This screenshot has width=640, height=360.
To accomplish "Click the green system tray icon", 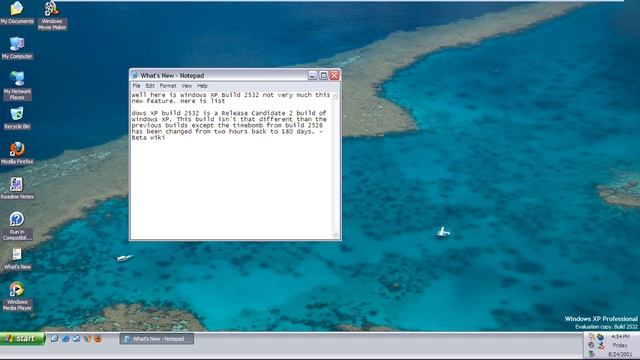I will 591,354.
